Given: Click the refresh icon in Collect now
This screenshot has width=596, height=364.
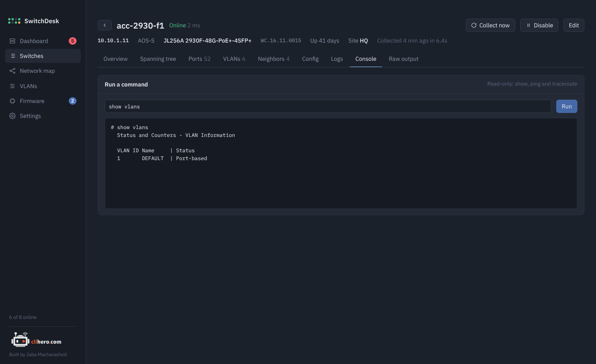Looking at the screenshot, I should [474, 25].
